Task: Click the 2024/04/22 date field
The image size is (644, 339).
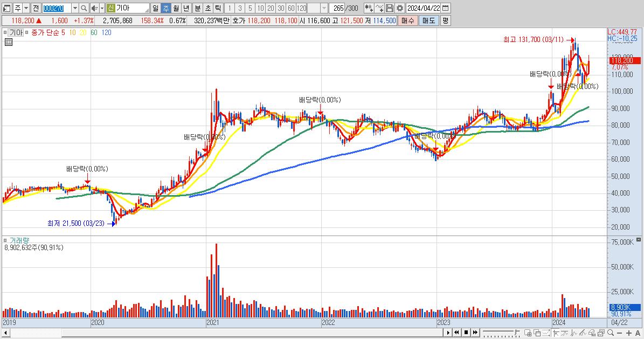Action: 424,8
